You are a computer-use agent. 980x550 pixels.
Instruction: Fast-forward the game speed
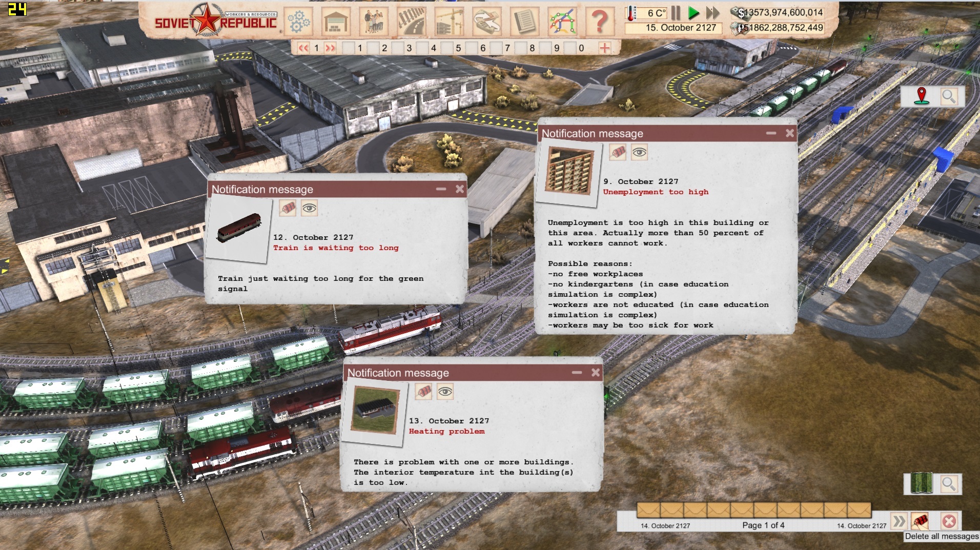coord(712,13)
